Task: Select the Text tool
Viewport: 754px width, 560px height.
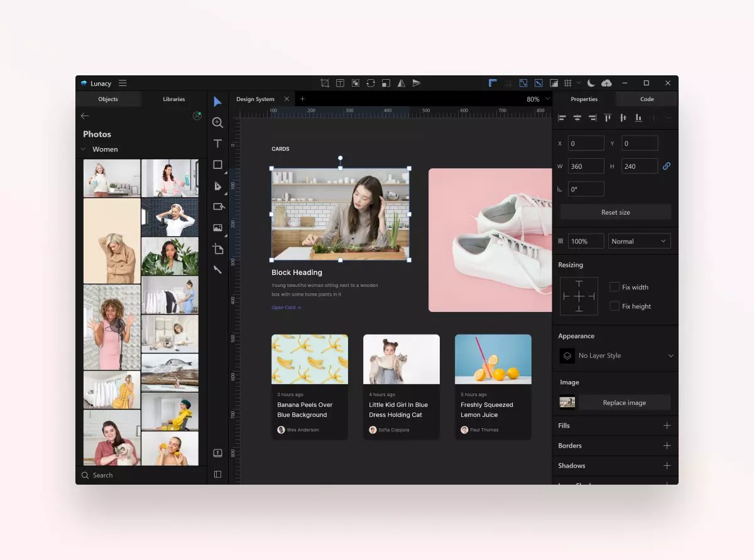Action: coord(217,144)
